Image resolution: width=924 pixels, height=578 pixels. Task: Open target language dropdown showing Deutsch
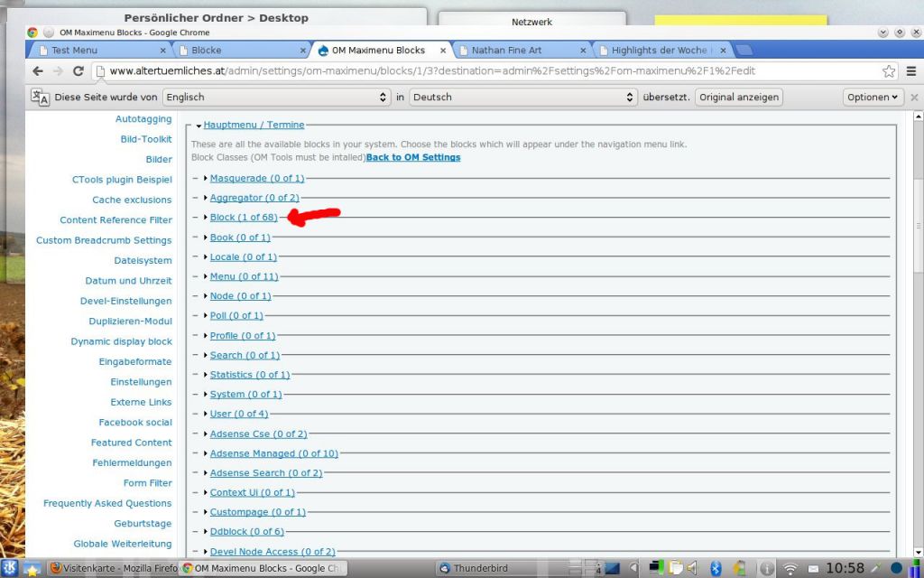point(522,97)
